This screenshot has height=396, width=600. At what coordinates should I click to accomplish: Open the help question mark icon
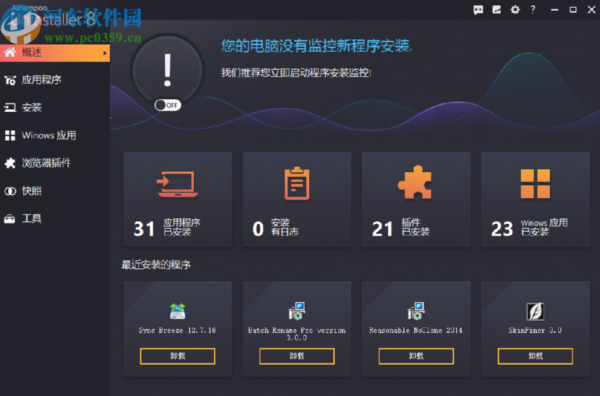(x=533, y=10)
